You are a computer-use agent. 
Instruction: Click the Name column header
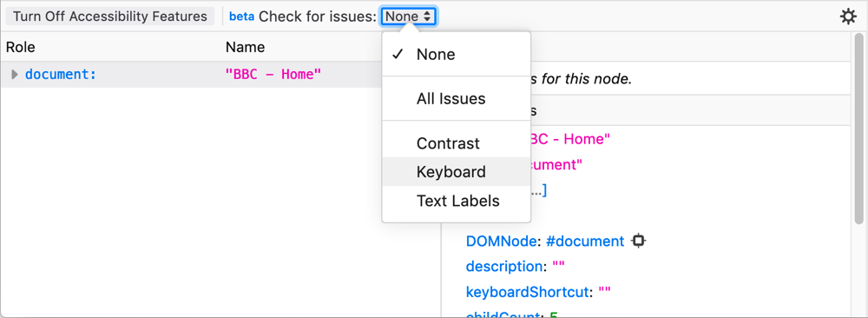pyautogui.click(x=246, y=47)
